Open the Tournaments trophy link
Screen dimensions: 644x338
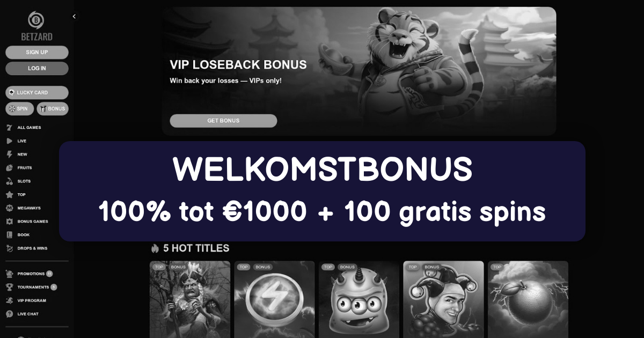click(31, 287)
